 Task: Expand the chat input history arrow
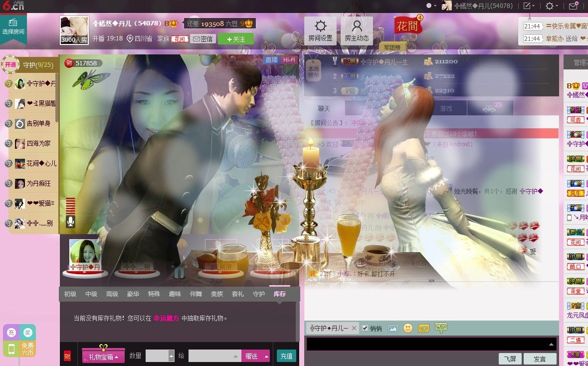(551, 344)
